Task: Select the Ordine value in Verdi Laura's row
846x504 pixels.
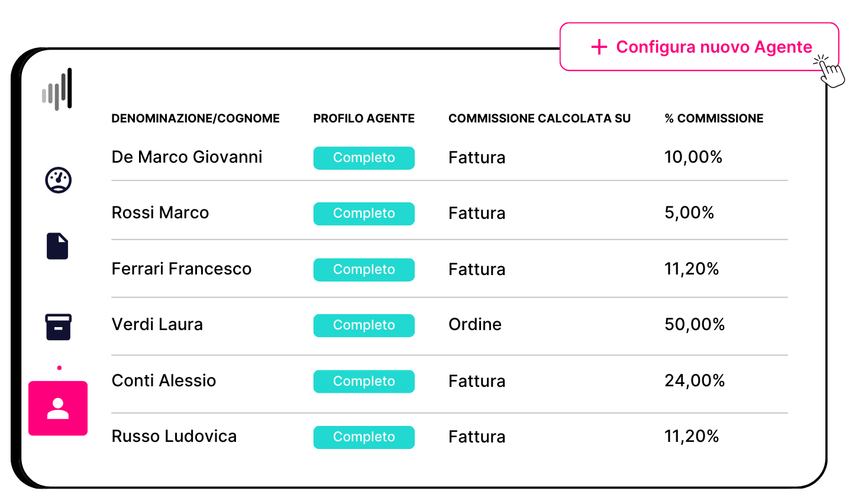Action: point(475,324)
